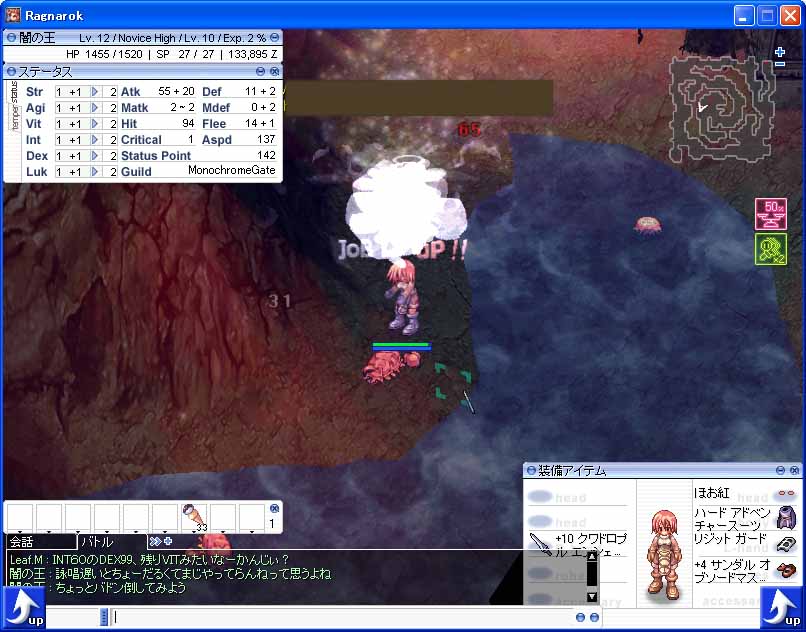Click the minimap dungeon layout
The image size is (806, 632).
[719, 109]
